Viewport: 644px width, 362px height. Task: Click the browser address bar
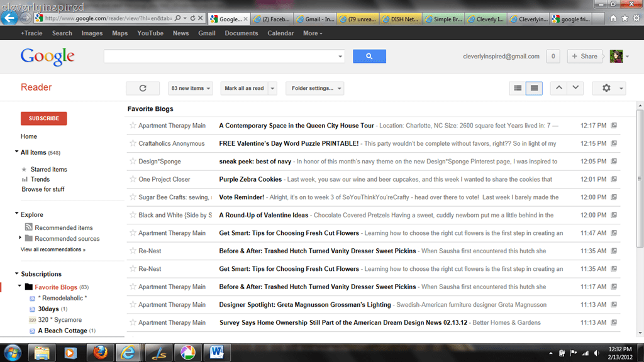coord(108,18)
